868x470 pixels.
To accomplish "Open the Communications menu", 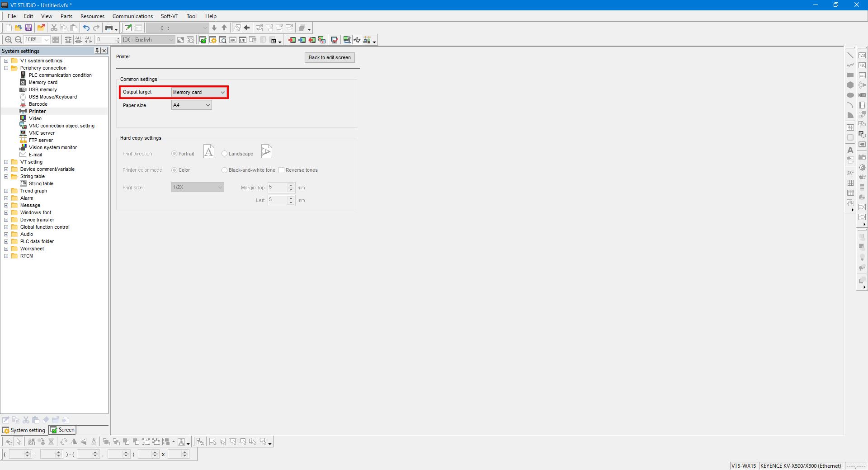I will [132, 16].
